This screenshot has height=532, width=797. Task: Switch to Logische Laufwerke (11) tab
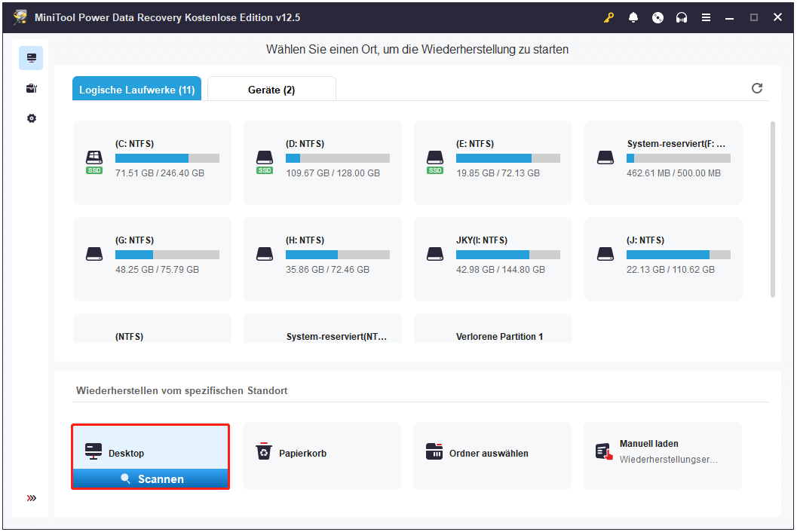[x=136, y=89]
